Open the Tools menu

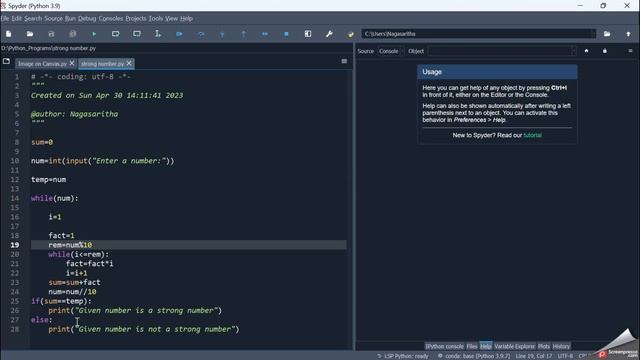click(156, 18)
